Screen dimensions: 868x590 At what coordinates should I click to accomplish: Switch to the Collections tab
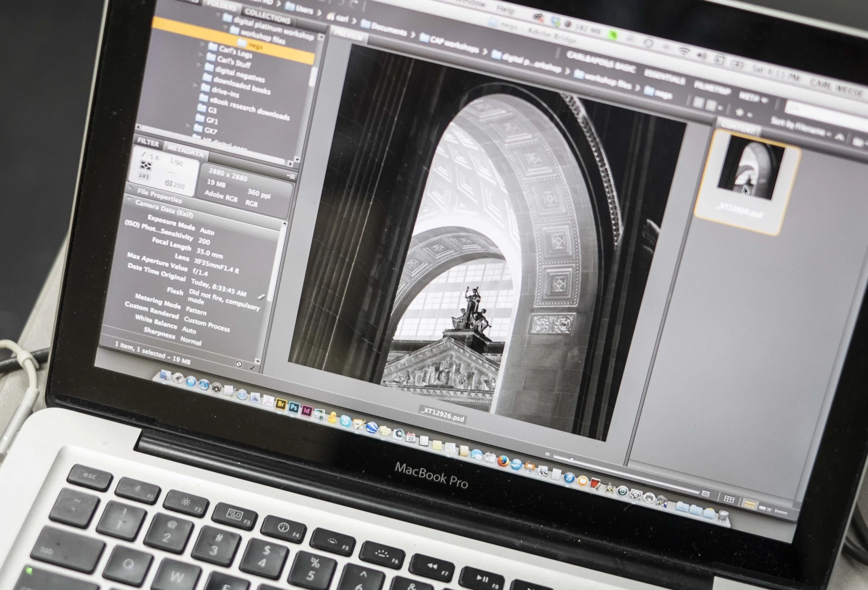[268, 16]
